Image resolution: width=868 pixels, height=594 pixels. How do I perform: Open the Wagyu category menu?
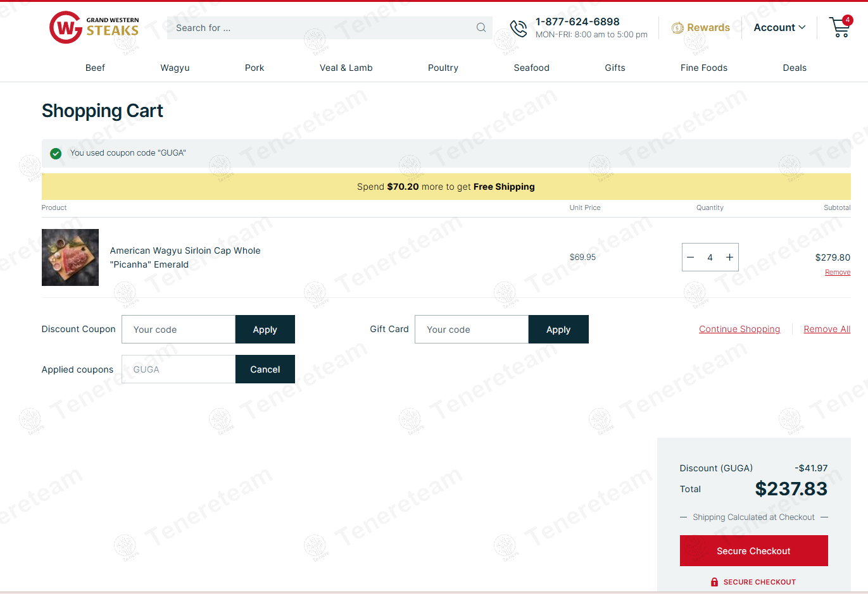(x=175, y=68)
